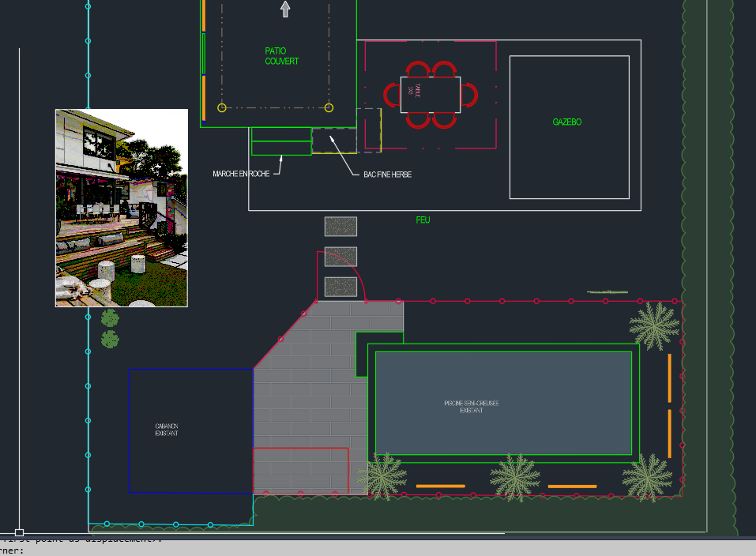Image resolution: width=756 pixels, height=556 pixels.
Task: Select the GAZEBO text label
Action: tap(566, 122)
